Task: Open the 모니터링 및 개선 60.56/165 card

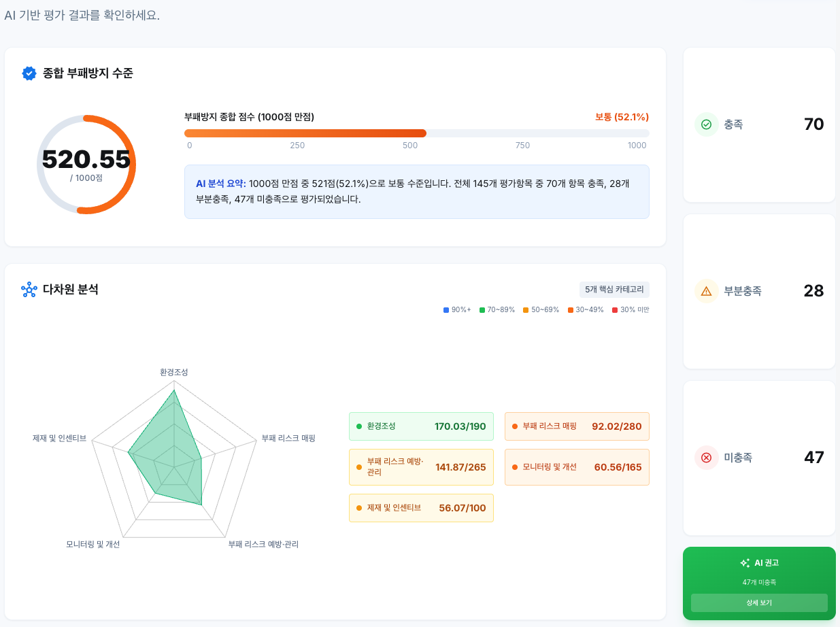Action: (577, 467)
